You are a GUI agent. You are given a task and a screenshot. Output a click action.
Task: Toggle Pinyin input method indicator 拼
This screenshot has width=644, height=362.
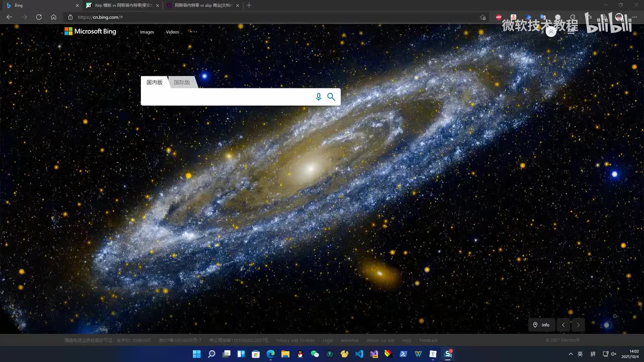pyautogui.click(x=593, y=354)
